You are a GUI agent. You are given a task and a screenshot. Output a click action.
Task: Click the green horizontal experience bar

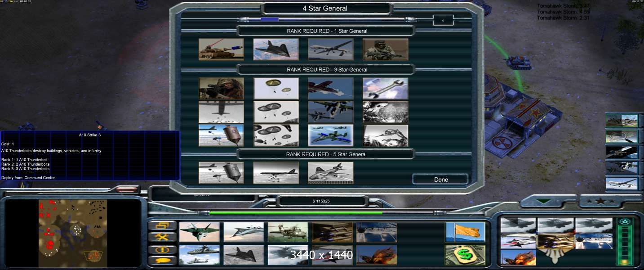[x=296, y=213]
